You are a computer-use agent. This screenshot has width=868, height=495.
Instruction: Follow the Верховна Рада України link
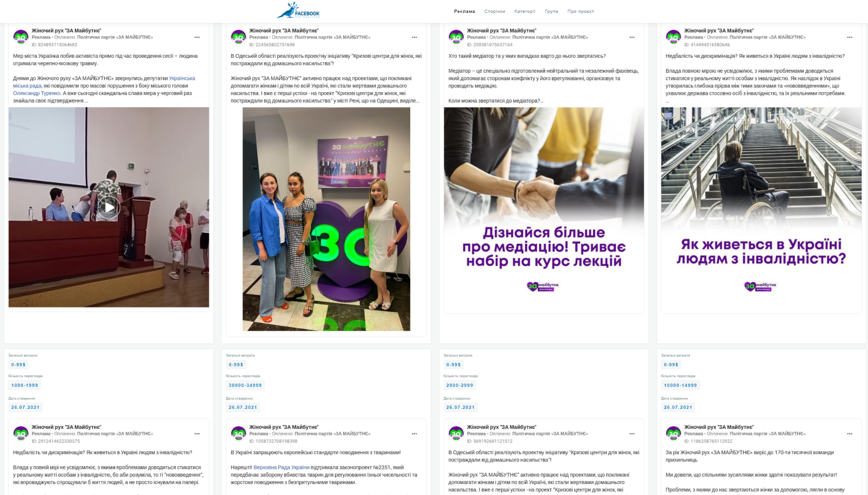tap(281, 467)
